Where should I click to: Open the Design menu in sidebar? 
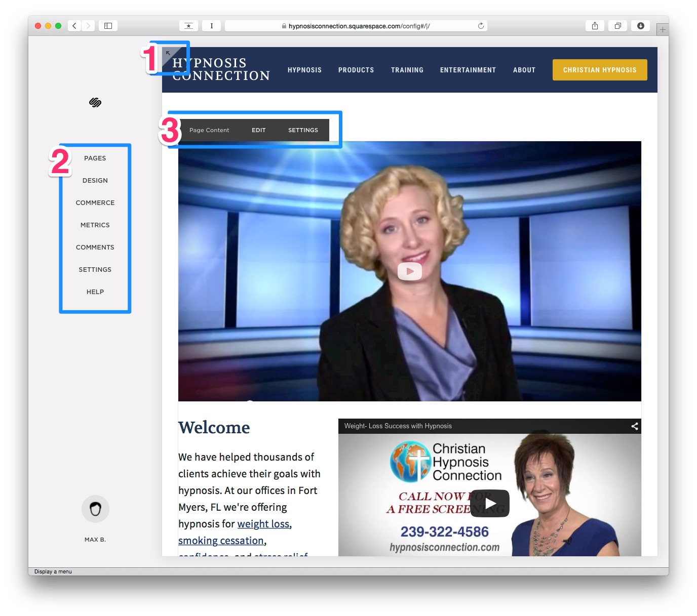[95, 181]
